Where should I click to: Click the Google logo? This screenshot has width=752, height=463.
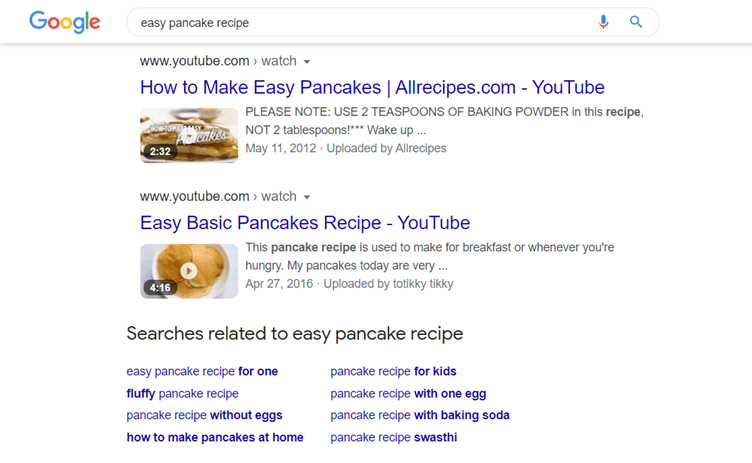pos(65,22)
